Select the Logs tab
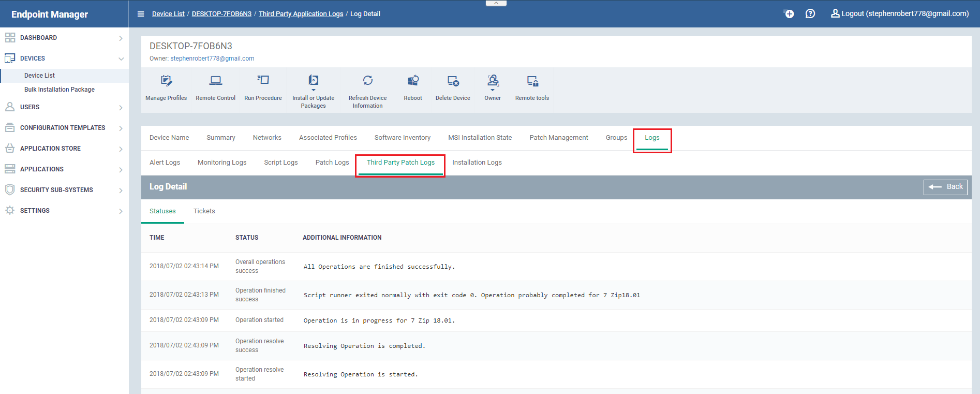The height and width of the screenshot is (394, 980). (x=652, y=138)
